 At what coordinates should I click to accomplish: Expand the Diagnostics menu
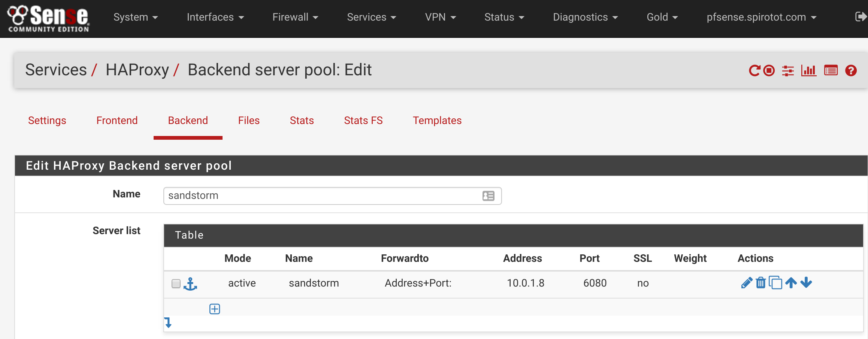pyautogui.click(x=585, y=17)
